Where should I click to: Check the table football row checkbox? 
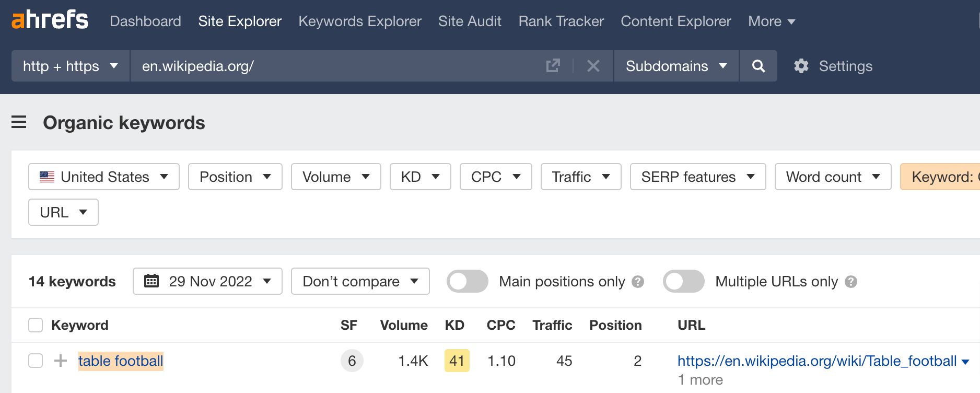point(36,361)
